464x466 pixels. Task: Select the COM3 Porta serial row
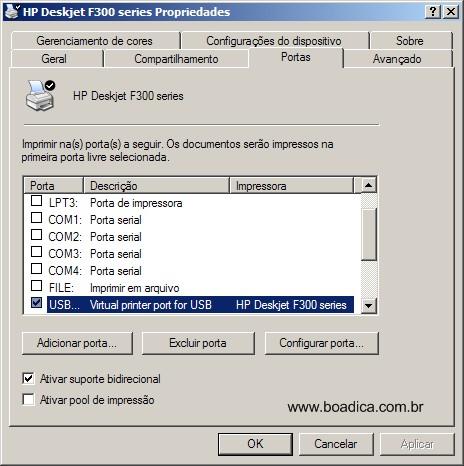192,254
